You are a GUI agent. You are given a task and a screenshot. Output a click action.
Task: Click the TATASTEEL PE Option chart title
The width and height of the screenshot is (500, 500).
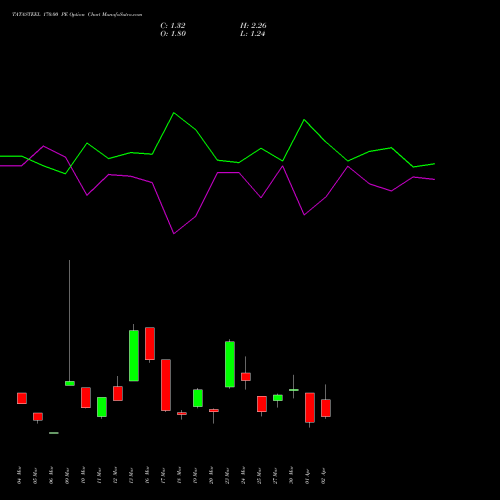tap(77, 15)
